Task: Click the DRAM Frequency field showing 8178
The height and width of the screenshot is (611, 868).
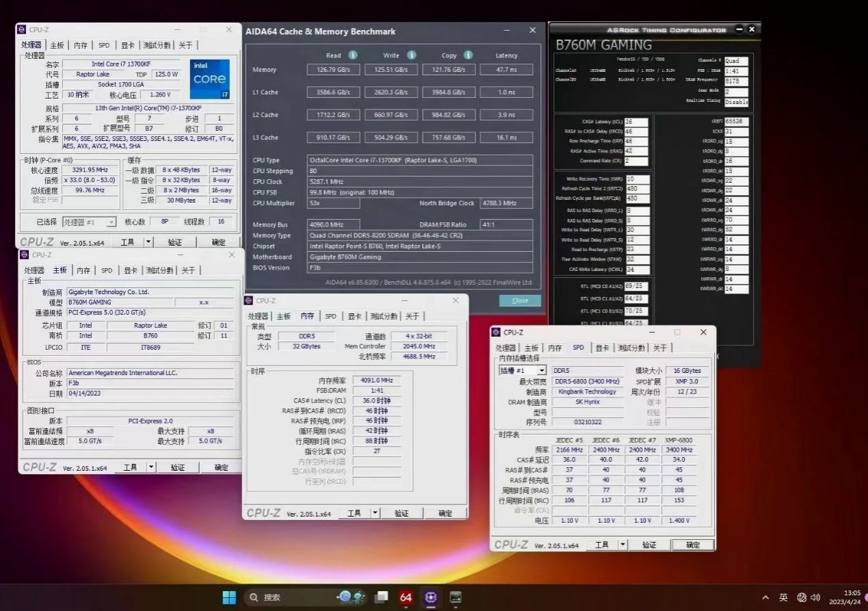Action: tap(737, 81)
